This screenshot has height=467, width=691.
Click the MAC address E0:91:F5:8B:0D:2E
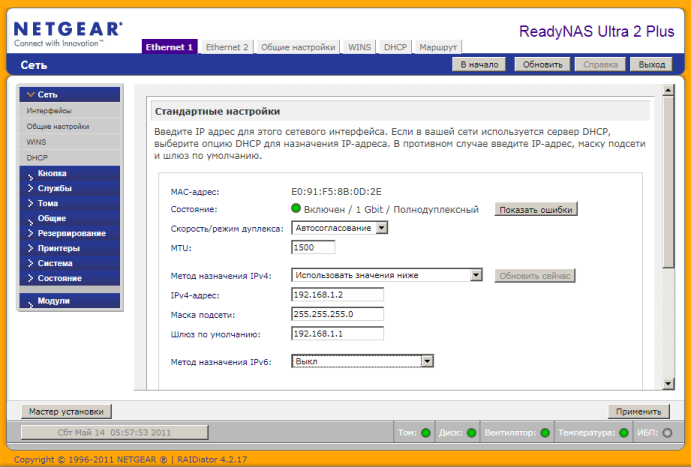pyautogui.click(x=336, y=192)
